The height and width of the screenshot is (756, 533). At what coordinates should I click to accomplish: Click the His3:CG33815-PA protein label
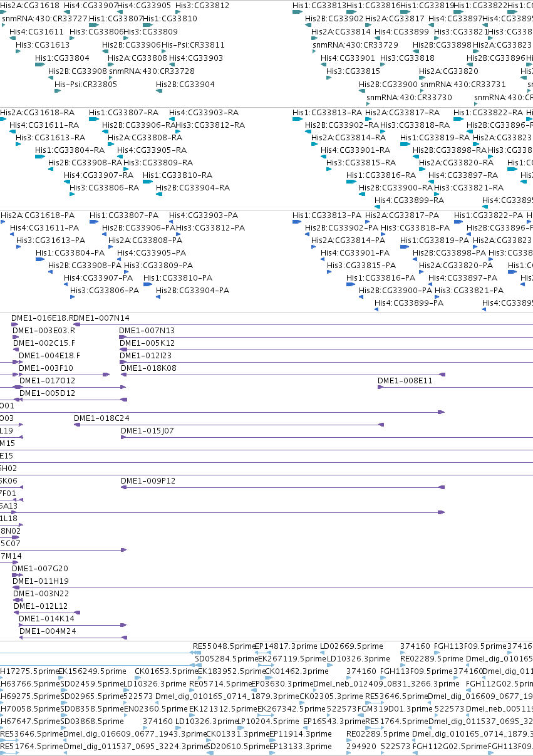click(361, 266)
